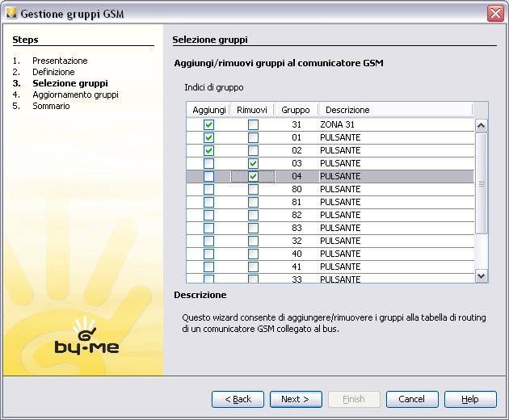
Task: Select the group number 83 cell
Action: point(297,228)
